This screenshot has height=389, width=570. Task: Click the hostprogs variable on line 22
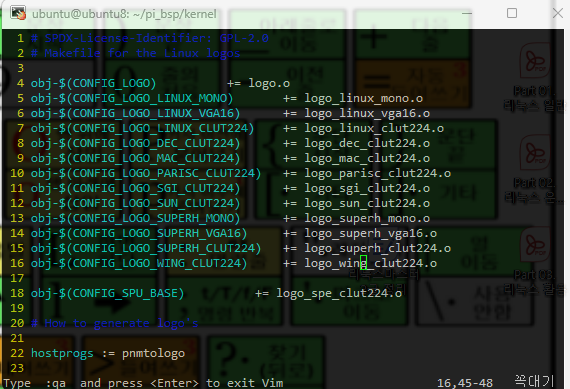click(x=62, y=353)
